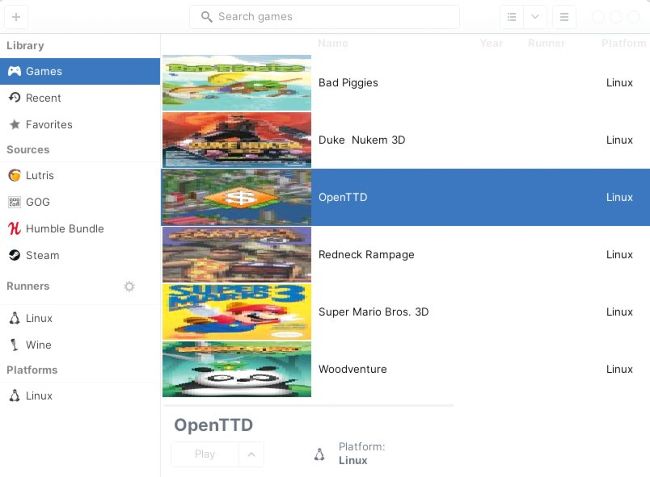The image size is (650, 477).
Task: Open the hamburger main menu
Action: (x=564, y=17)
